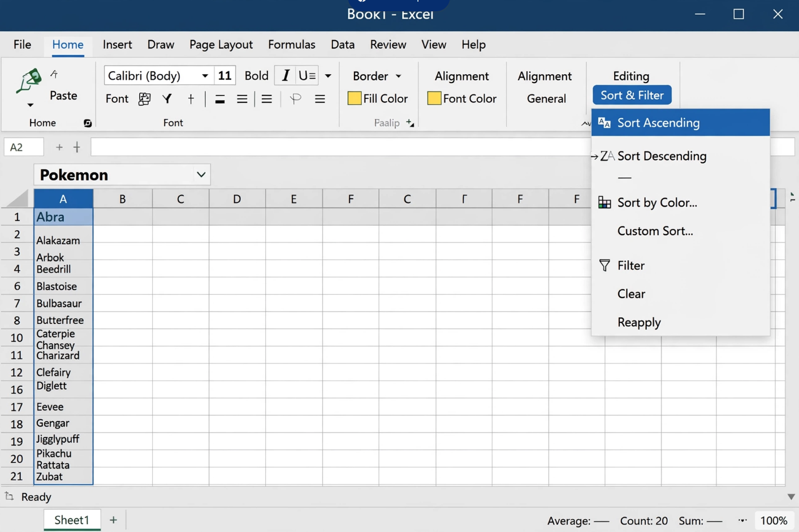Switch to the Formulas tab

click(x=292, y=45)
